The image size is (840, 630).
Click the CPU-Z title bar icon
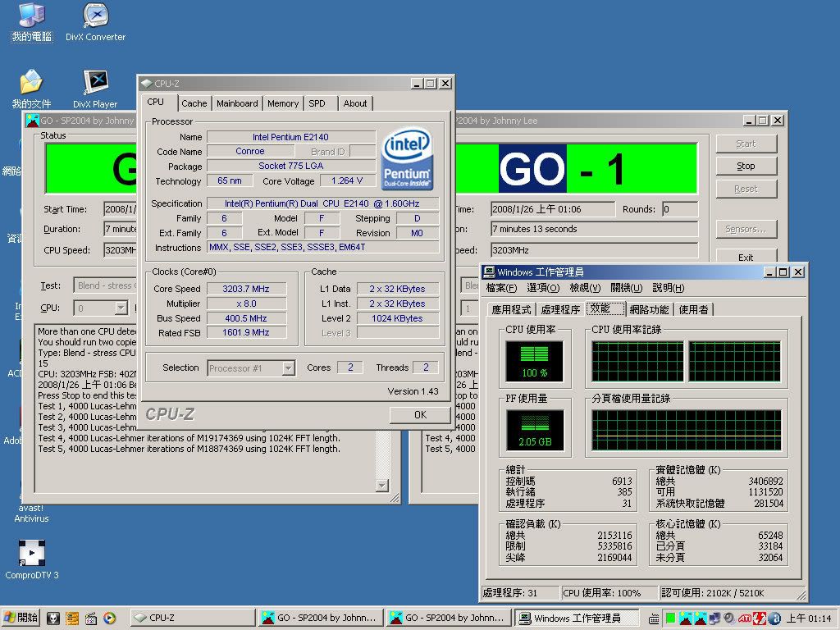click(x=146, y=84)
